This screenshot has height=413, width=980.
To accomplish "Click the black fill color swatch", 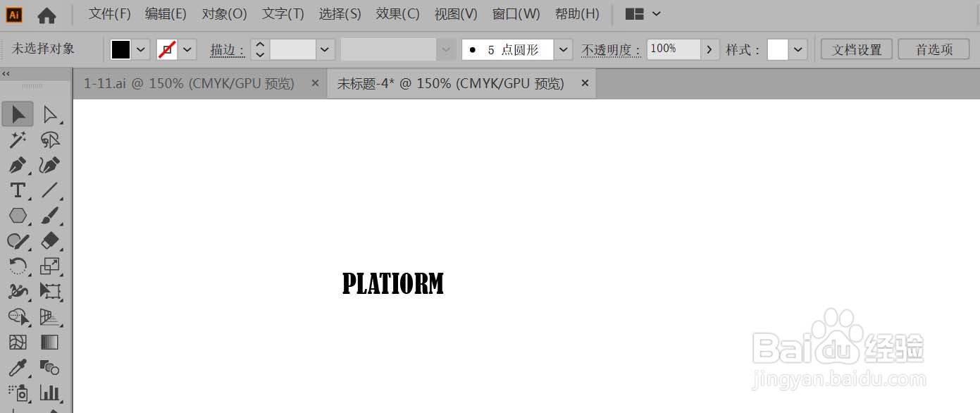I will (121, 49).
